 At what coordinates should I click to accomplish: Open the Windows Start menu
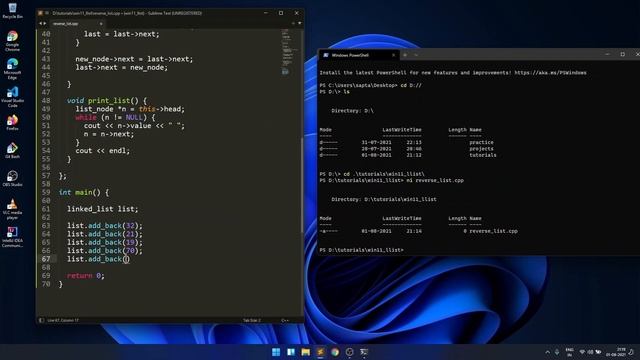click(x=276, y=352)
